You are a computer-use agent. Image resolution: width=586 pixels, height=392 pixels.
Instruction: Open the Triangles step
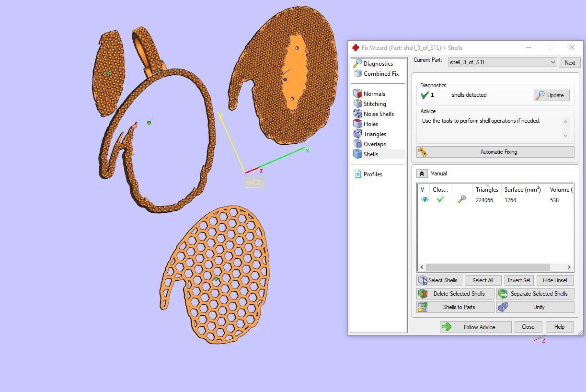[375, 134]
